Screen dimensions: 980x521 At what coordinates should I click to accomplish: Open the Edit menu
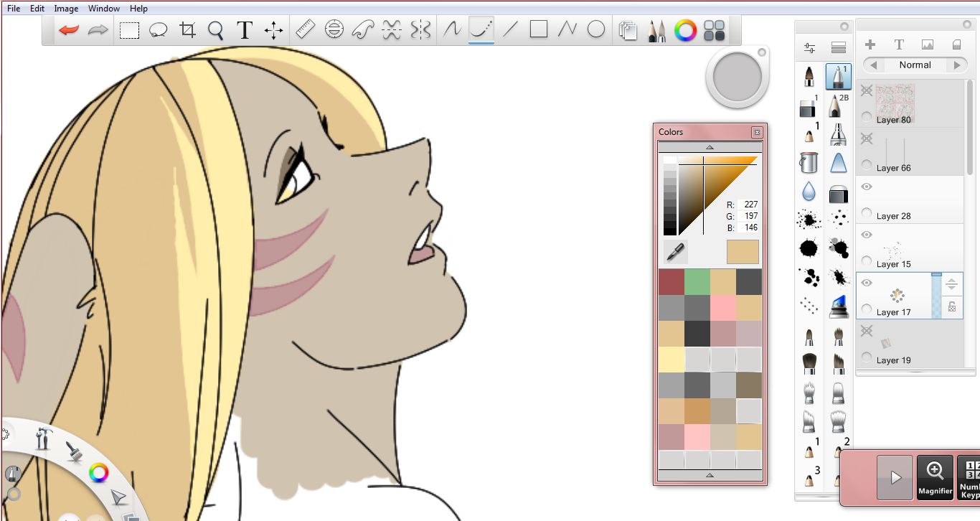point(37,9)
